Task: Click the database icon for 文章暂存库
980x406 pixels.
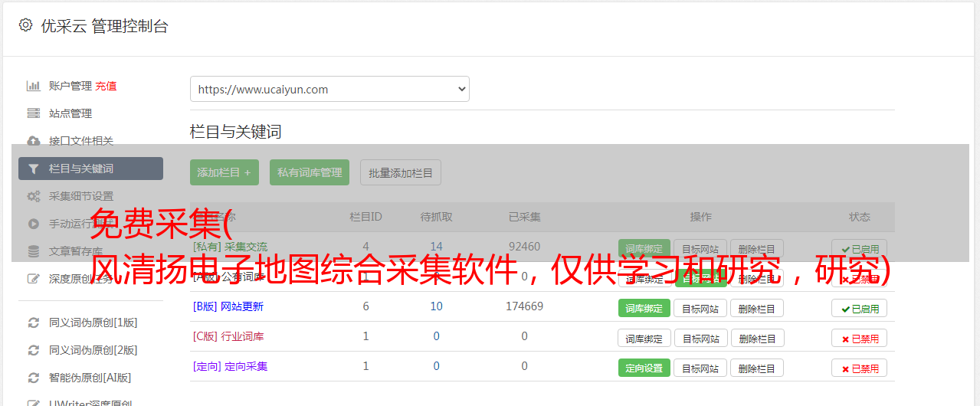Action: (34, 251)
